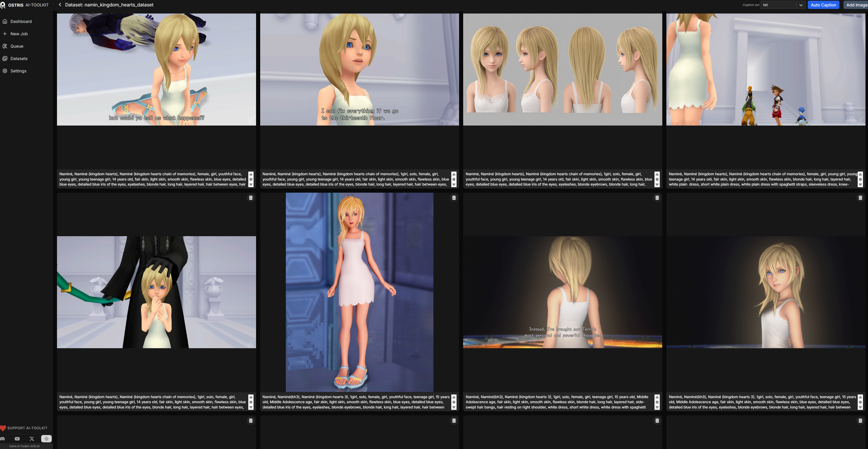
Task: Go back using the chevron beside Dataset title
Action: coord(60,5)
